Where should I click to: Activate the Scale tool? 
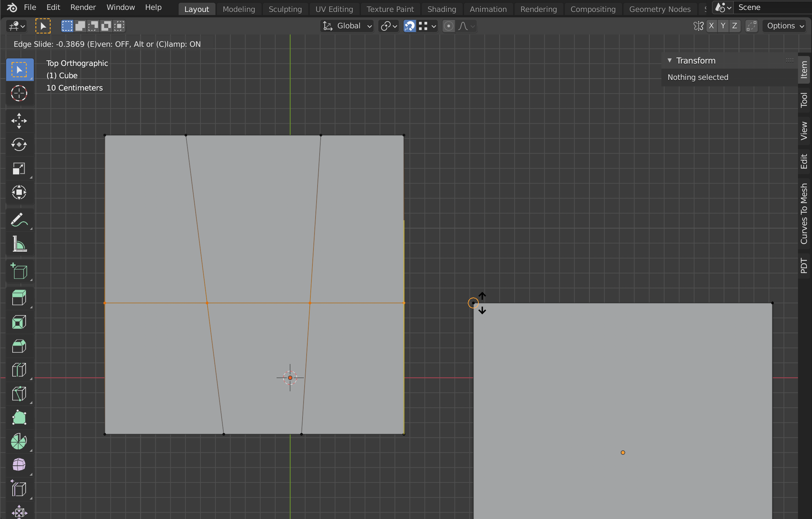coord(19,169)
